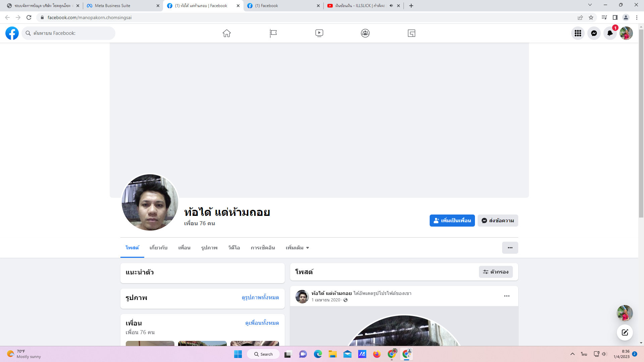Open the notifications bell icon
Screen dimensions: 644x362
pos(610,33)
